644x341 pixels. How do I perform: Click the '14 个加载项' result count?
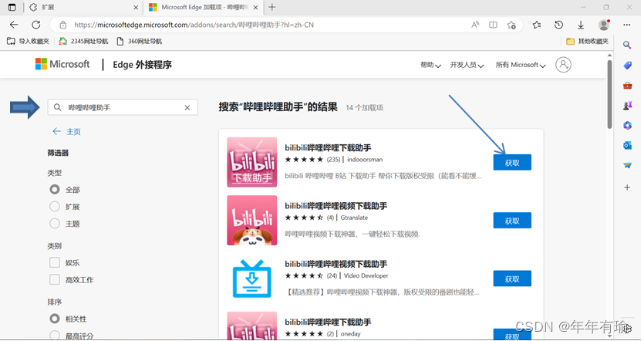364,108
